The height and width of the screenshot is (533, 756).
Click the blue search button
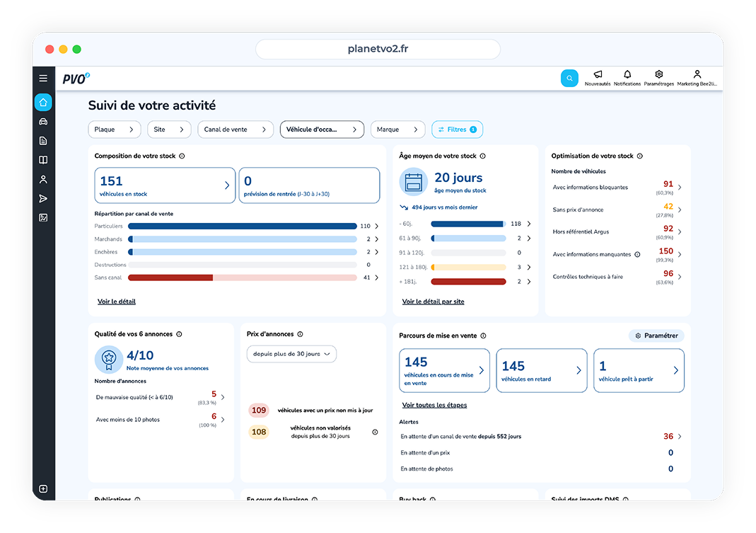click(x=569, y=78)
